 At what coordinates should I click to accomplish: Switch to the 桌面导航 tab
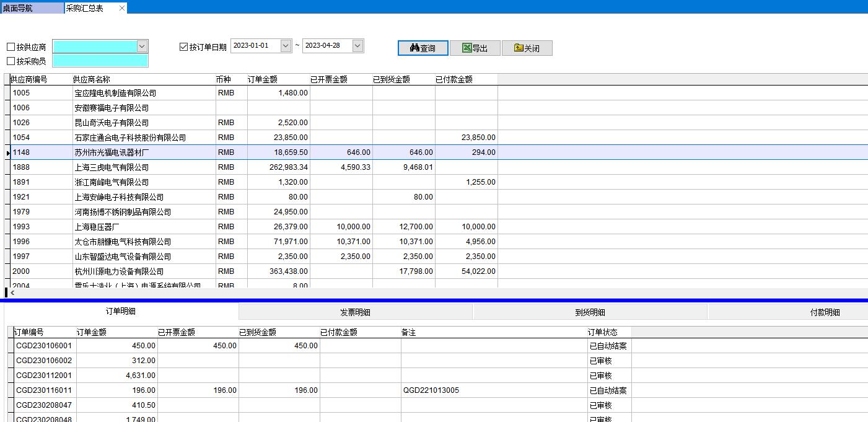[x=31, y=8]
